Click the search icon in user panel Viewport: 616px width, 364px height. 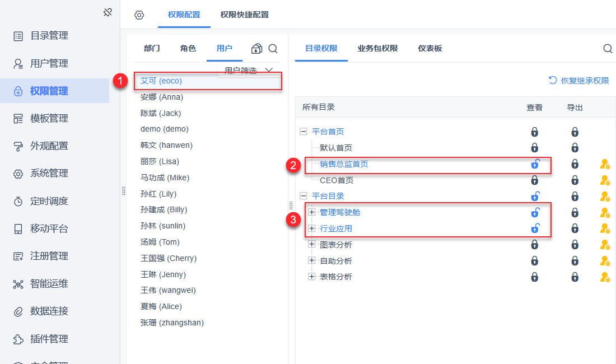[x=273, y=49]
